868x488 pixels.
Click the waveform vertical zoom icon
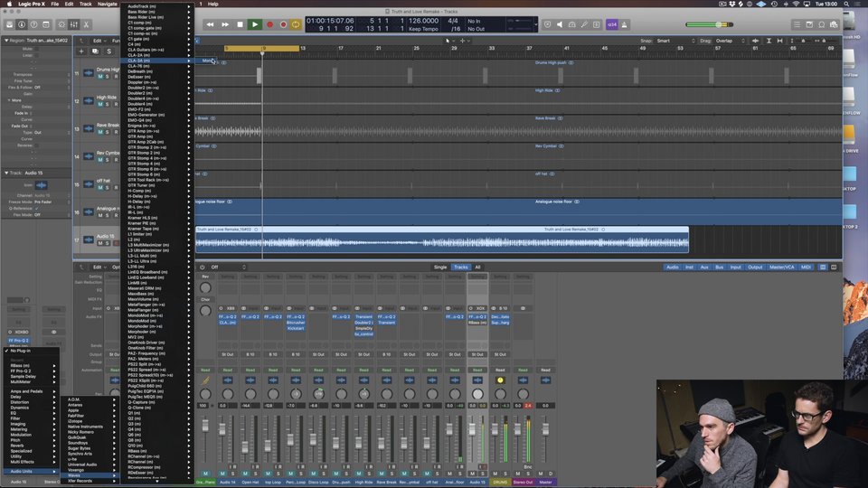(756, 41)
